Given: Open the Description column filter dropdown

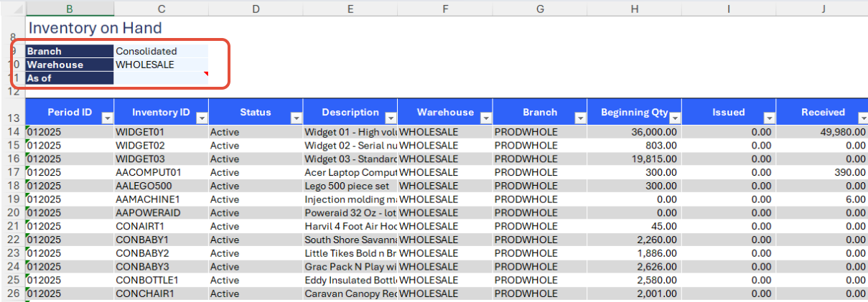Looking at the screenshot, I should pyautogui.click(x=390, y=118).
